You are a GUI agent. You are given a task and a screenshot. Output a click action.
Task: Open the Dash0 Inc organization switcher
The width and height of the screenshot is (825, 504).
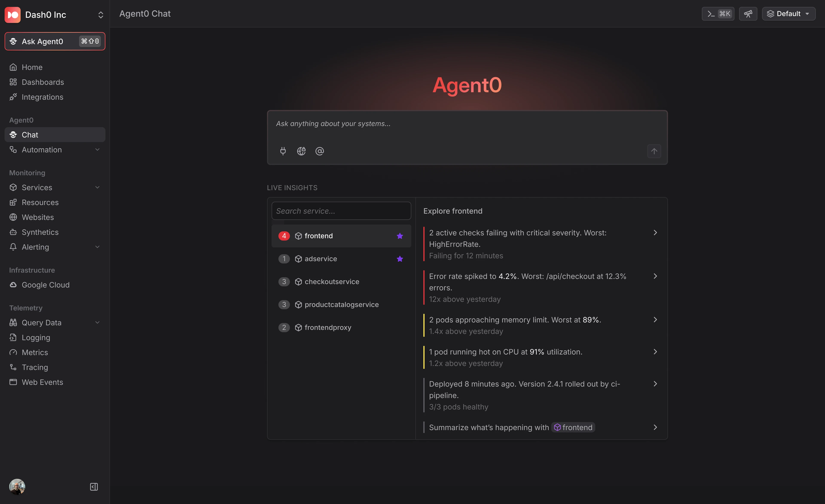(55, 15)
